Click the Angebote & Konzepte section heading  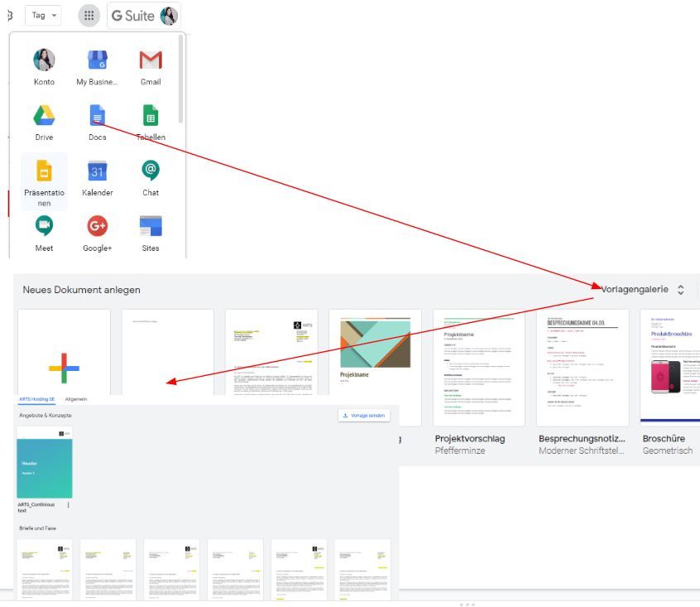[x=45, y=416]
